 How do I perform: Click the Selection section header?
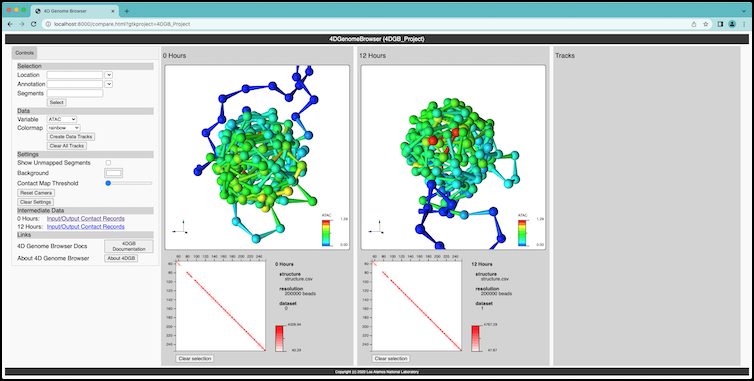click(x=85, y=66)
